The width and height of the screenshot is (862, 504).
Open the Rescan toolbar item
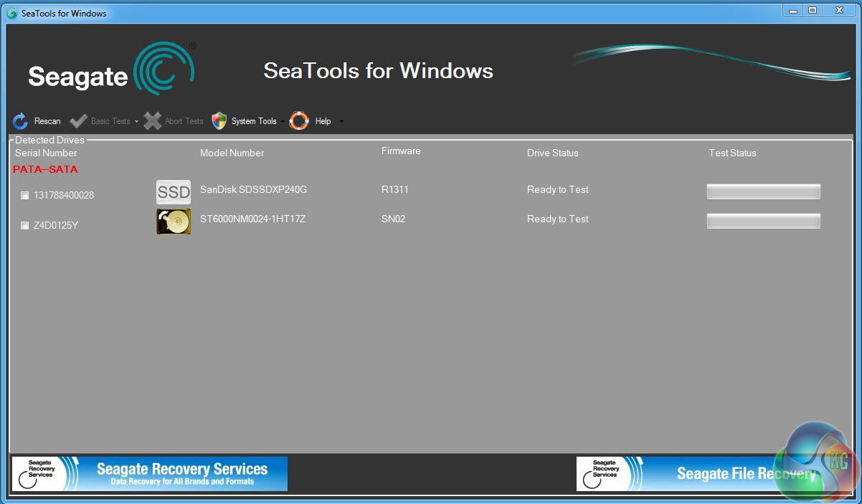(47, 121)
